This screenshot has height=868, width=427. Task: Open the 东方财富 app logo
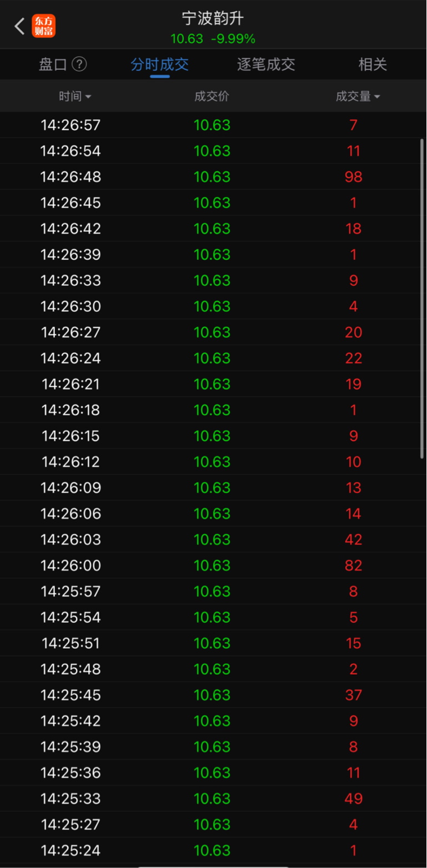(x=44, y=26)
